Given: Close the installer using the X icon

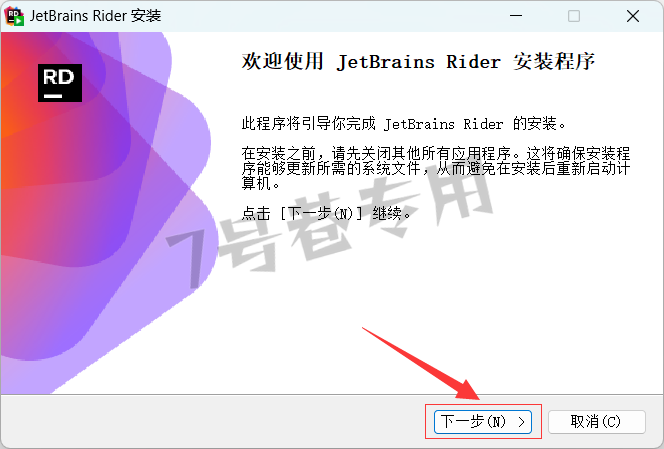Looking at the screenshot, I should [x=633, y=16].
